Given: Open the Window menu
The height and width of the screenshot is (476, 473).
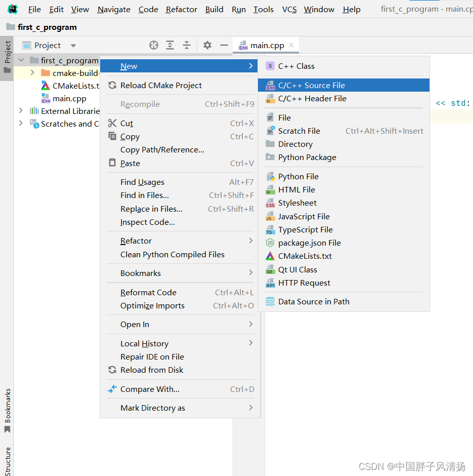Looking at the screenshot, I should 319,10.
